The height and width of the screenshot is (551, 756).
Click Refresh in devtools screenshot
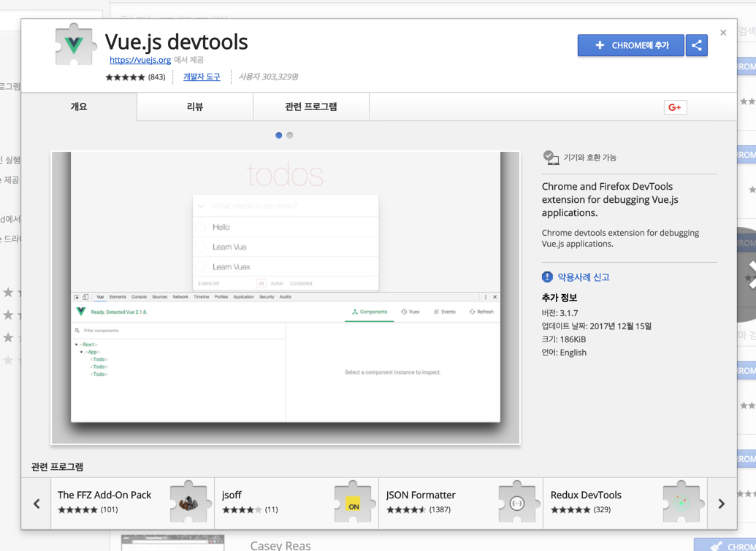click(481, 312)
